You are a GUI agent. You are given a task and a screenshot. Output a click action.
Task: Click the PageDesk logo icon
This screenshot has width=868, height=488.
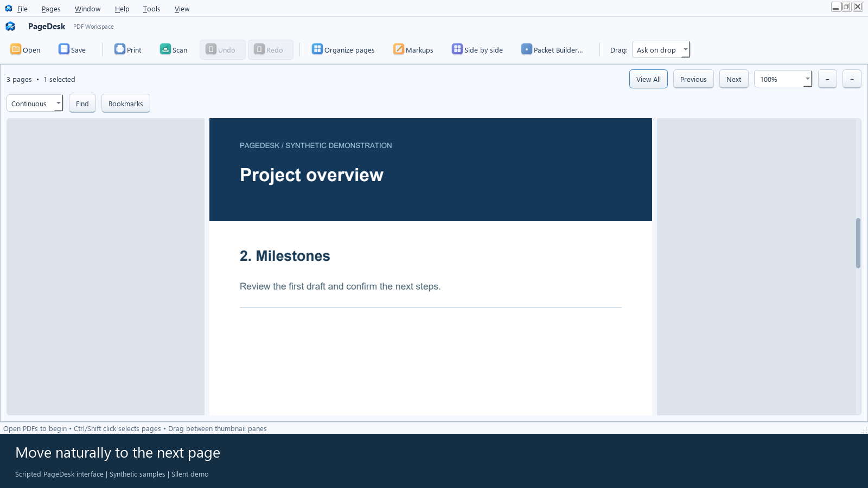pos(10,26)
